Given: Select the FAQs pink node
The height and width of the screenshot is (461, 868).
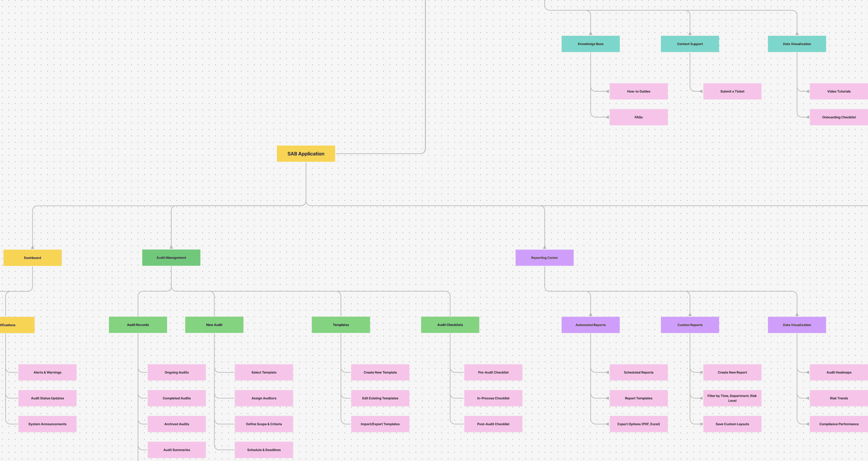Looking at the screenshot, I should click(638, 117).
